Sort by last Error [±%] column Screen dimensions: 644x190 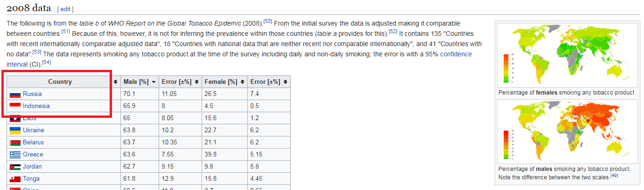(269, 82)
